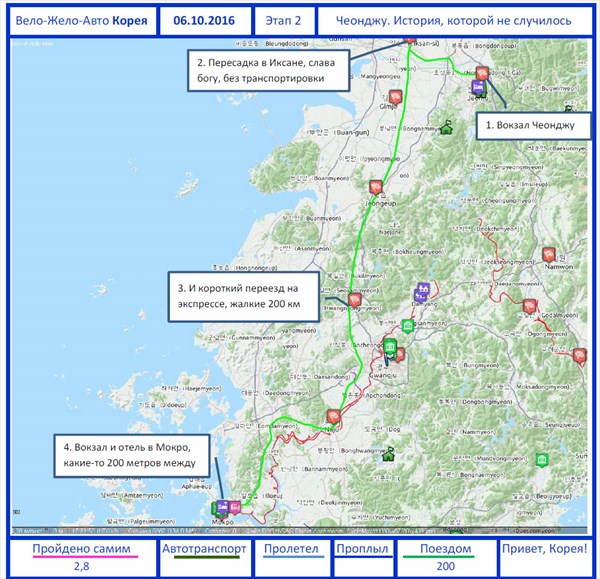Select the purple bed icon at Jeonju

(x=477, y=87)
